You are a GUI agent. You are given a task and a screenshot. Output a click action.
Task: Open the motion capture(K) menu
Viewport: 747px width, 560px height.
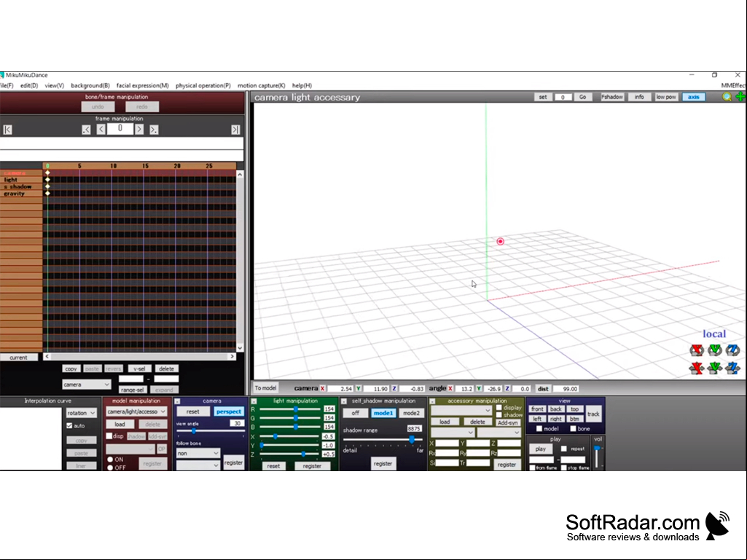261,86
